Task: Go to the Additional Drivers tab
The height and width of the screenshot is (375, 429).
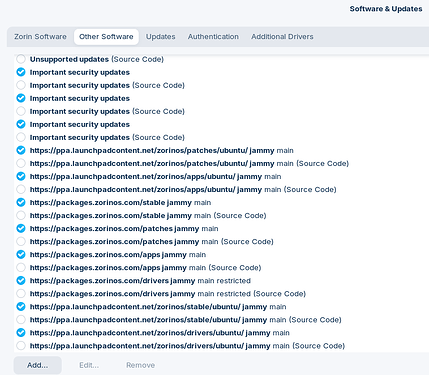Action: click(282, 37)
